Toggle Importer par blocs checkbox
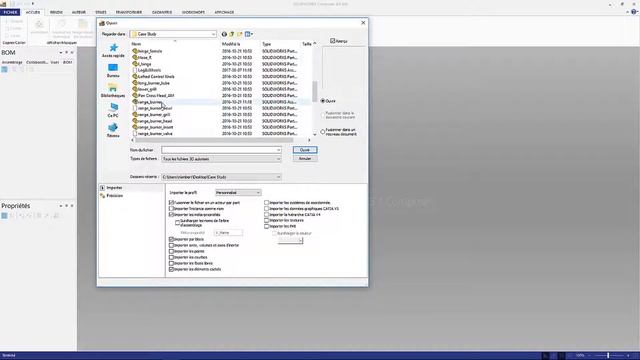Viewport: 640px width, 360px height. [x=171, y=239]
